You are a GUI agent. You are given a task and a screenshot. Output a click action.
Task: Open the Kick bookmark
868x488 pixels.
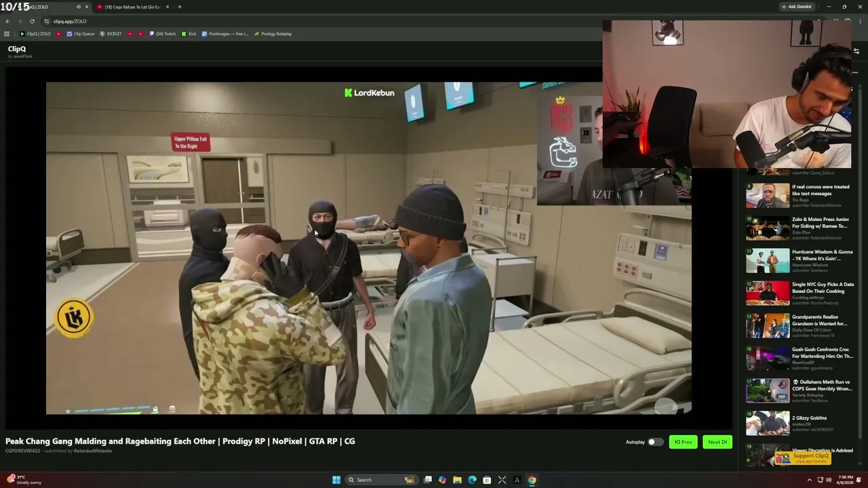(189, 34)
